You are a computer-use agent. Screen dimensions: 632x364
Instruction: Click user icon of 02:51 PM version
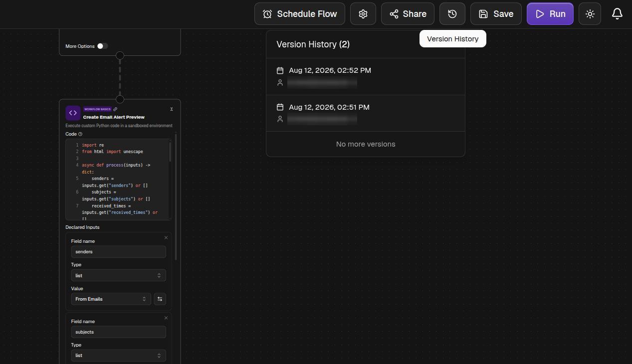[x=280, y=119]
